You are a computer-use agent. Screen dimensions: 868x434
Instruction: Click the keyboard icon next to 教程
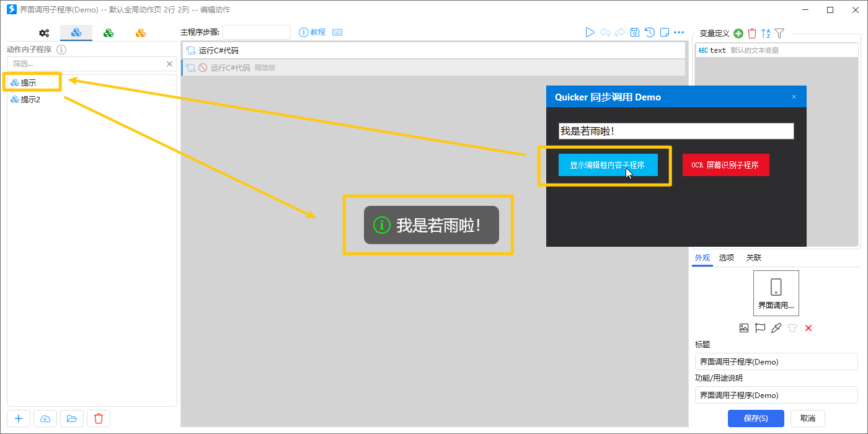click(337, 32)
